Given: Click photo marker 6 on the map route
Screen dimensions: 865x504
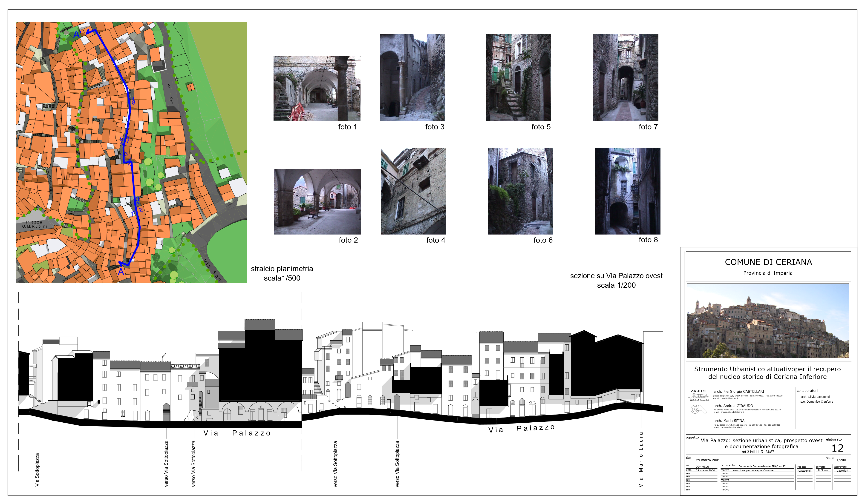Looking at the screenshot, I should click(126, 154).
